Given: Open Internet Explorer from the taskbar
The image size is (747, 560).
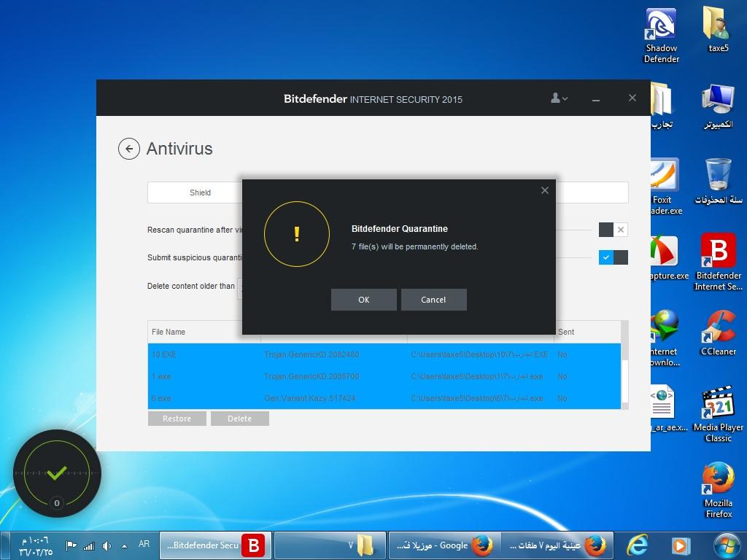Looking at the screenshot, I should (638, 545).
